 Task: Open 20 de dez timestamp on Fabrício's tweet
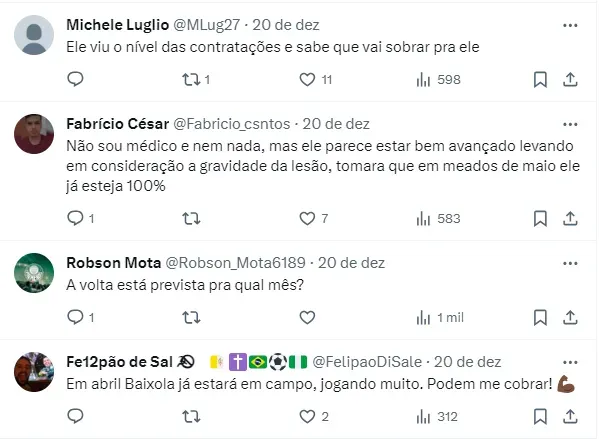click(x=336, y=124)
